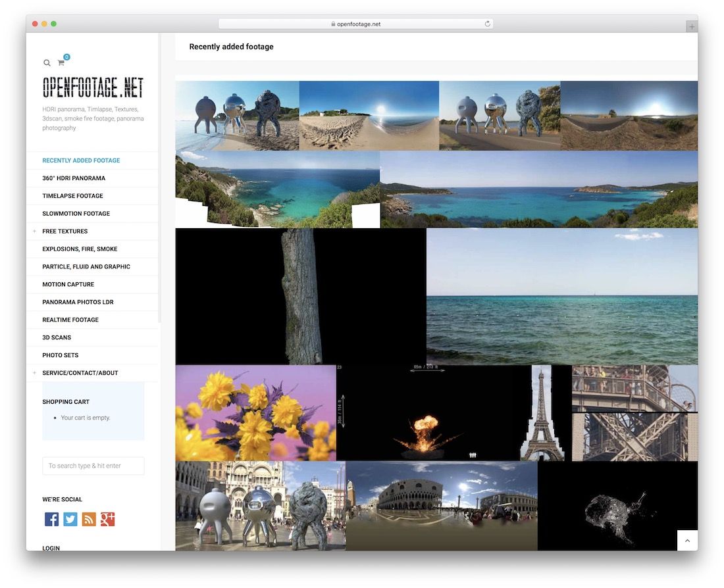This screenshot has height=588, width=724.
Task: Open dry hillside road panorama thumbnail
Action: (629, 116)
